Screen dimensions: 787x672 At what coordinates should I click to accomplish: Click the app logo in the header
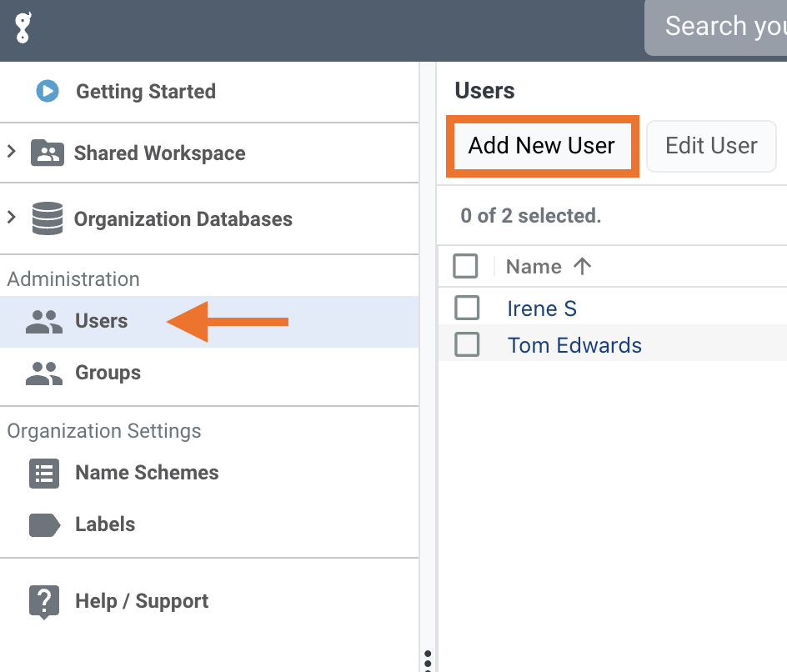23,29
